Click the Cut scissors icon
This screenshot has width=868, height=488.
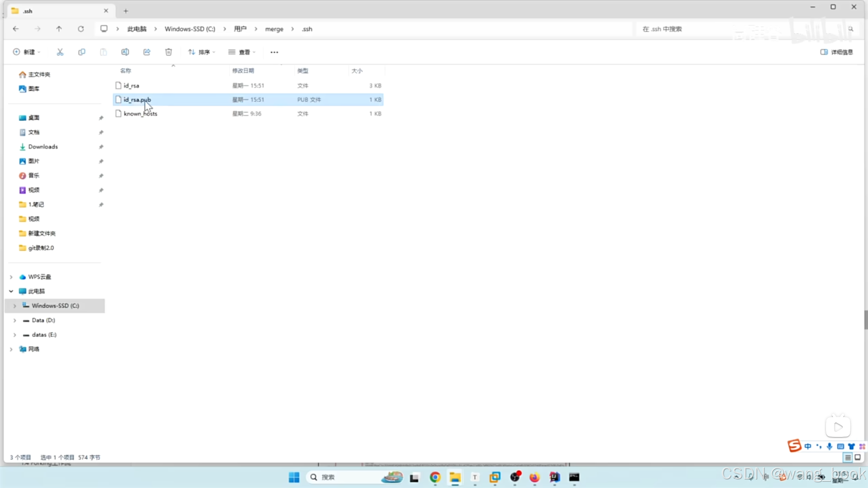point(60,52)
